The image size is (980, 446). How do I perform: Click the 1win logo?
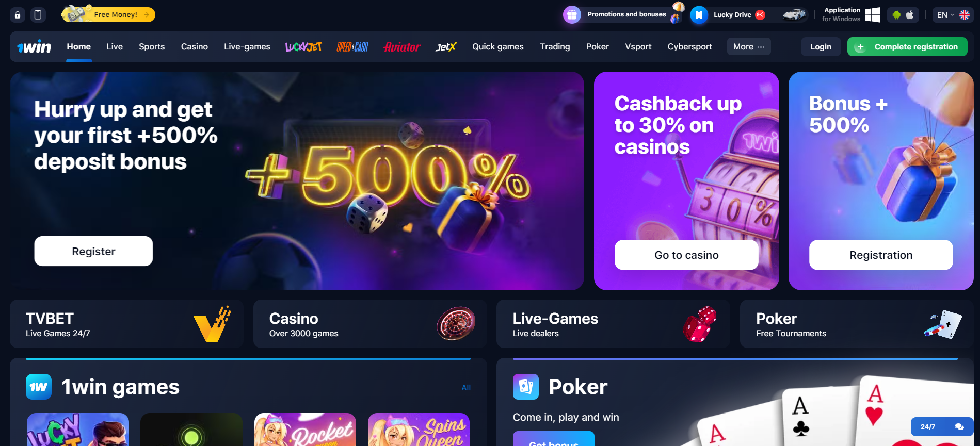[x=34, y=47]
